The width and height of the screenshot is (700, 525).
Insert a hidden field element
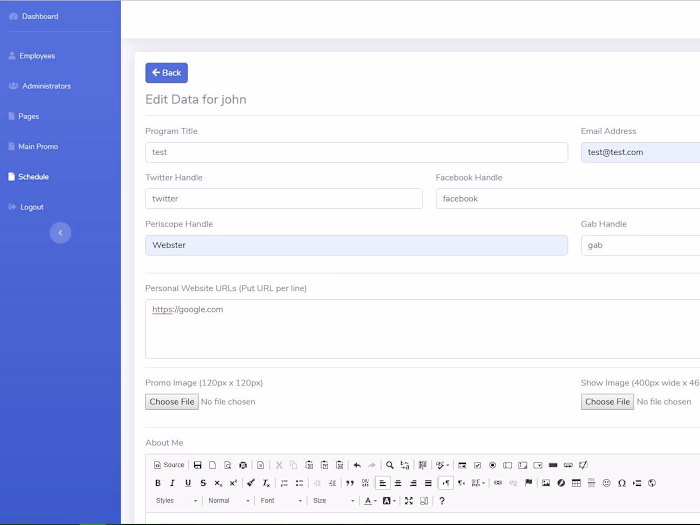pyautogui.click(x=583, y=465)
